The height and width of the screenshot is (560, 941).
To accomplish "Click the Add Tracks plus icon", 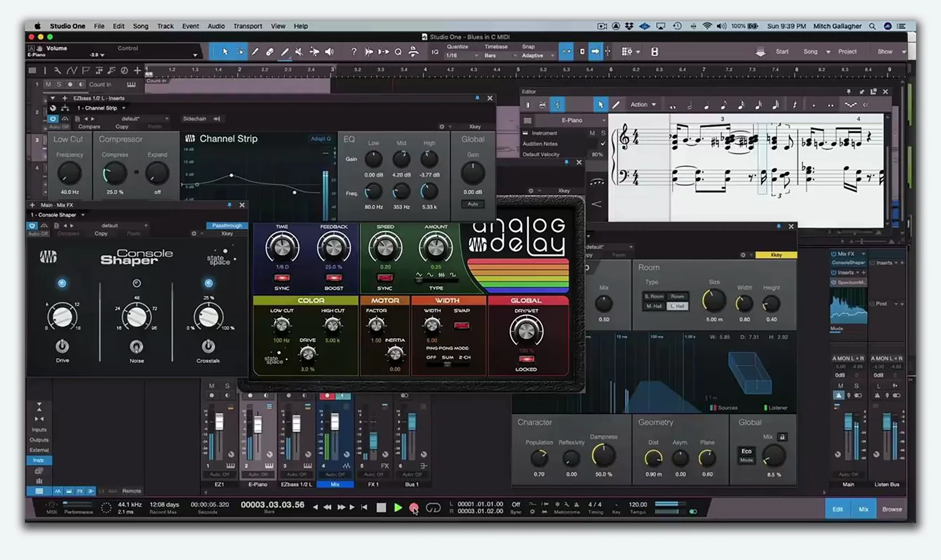I will coord(137,70).
